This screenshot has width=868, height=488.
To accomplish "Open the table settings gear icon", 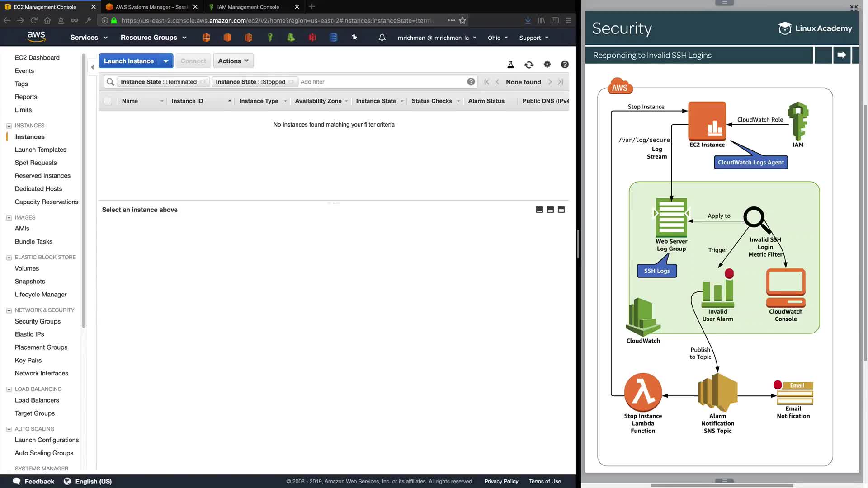I will coord(547,65).
